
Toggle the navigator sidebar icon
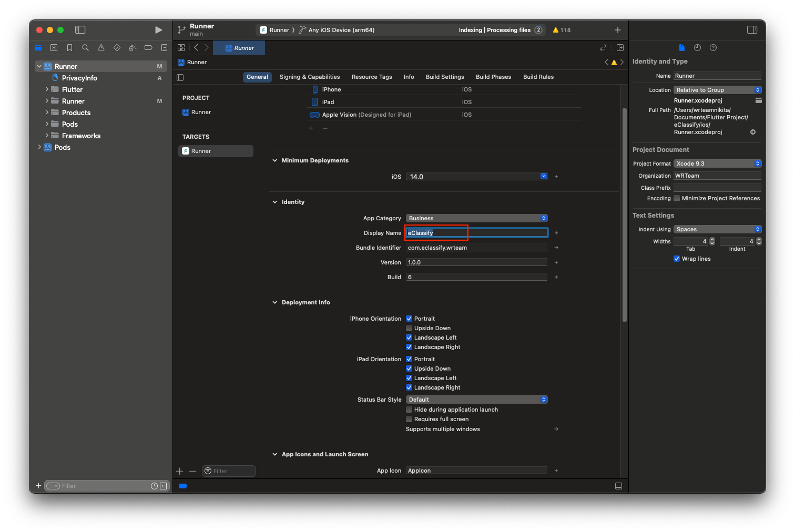coord(80,30)
